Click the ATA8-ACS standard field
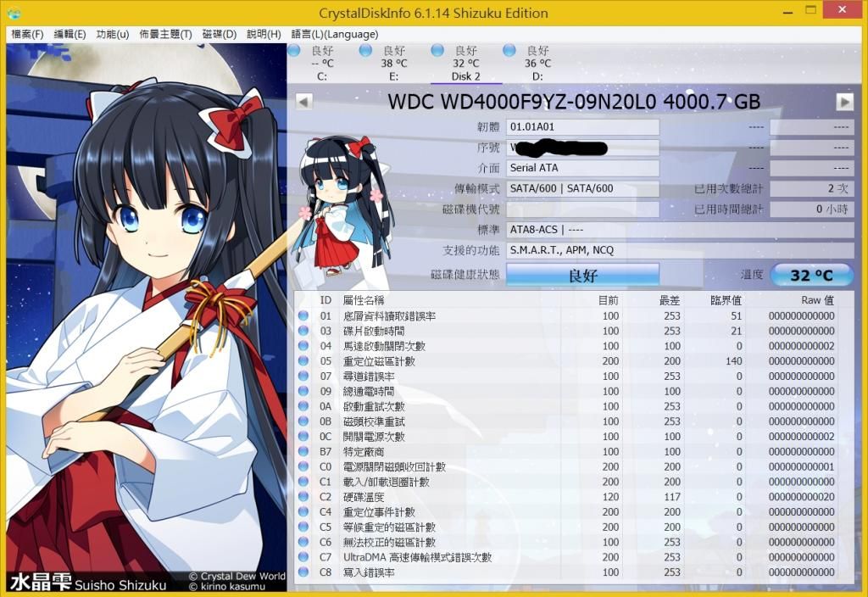This screenshot has height=597, width=868. coord(681,229)
